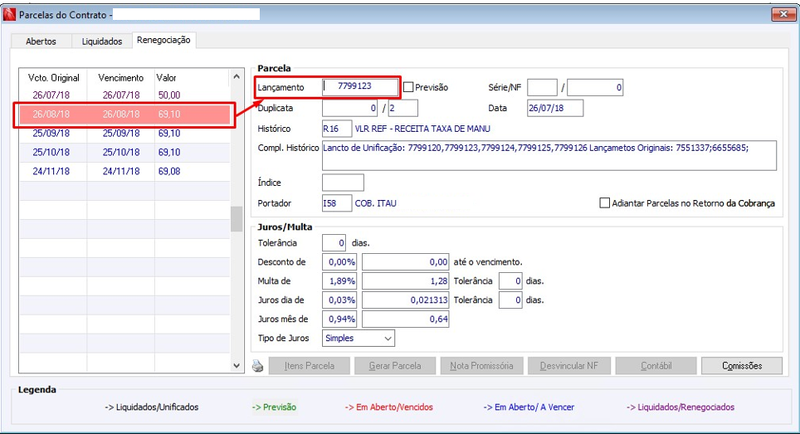
Task: Close the Parcelas do Contrato window
Action: coord(783,14)
